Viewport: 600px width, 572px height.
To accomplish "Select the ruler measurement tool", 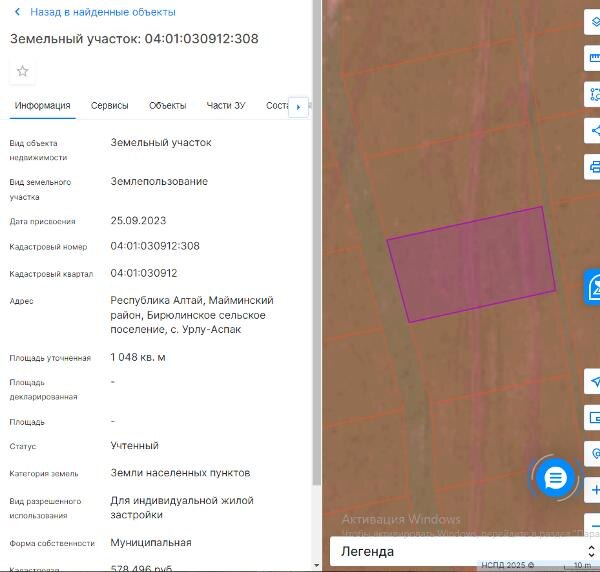I will pyautogui.click(x=593, y=58).
